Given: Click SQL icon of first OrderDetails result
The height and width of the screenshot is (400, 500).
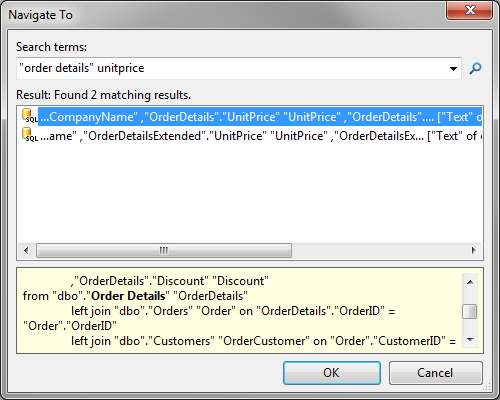Looking at the screenshot, I should (30, 116).
